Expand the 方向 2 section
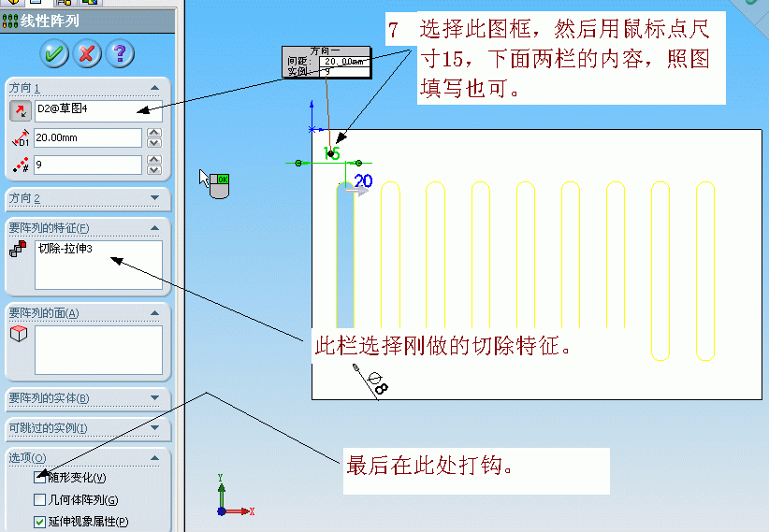Viewport: 769px width, 532px height. pos(155,198)
